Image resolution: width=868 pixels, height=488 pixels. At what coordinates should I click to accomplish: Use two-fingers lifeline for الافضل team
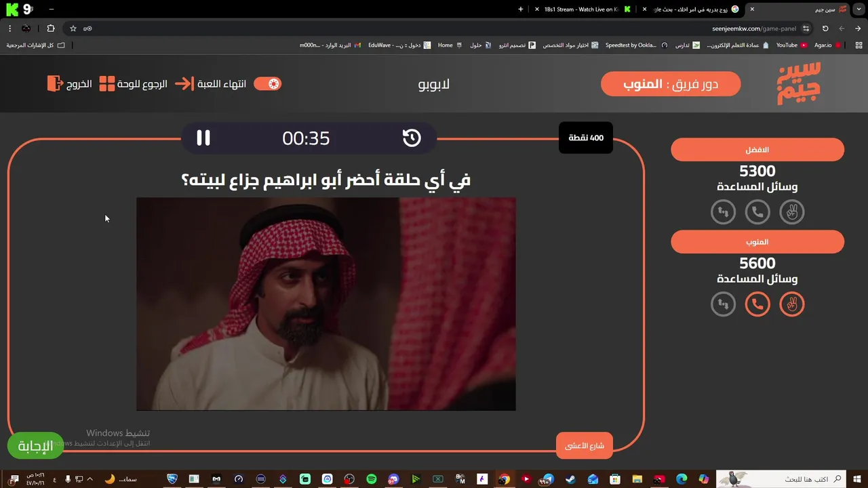click(791, 212)
